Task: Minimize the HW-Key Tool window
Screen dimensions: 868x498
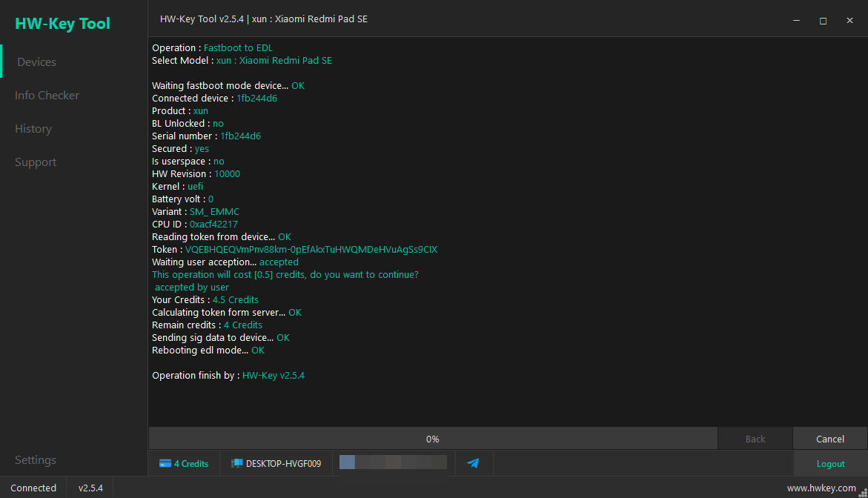Action: coord(797,21)
